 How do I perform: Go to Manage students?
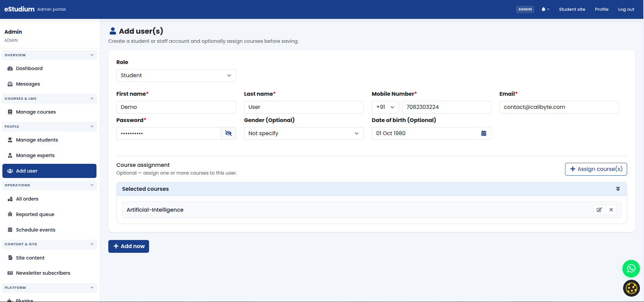(x=49, y=140)
